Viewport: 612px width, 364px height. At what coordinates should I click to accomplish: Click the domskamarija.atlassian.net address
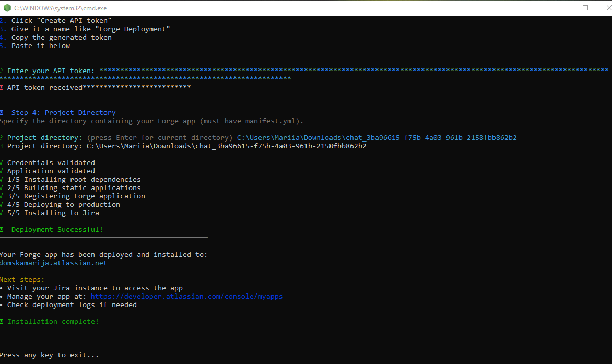click(x=52, y=263)
